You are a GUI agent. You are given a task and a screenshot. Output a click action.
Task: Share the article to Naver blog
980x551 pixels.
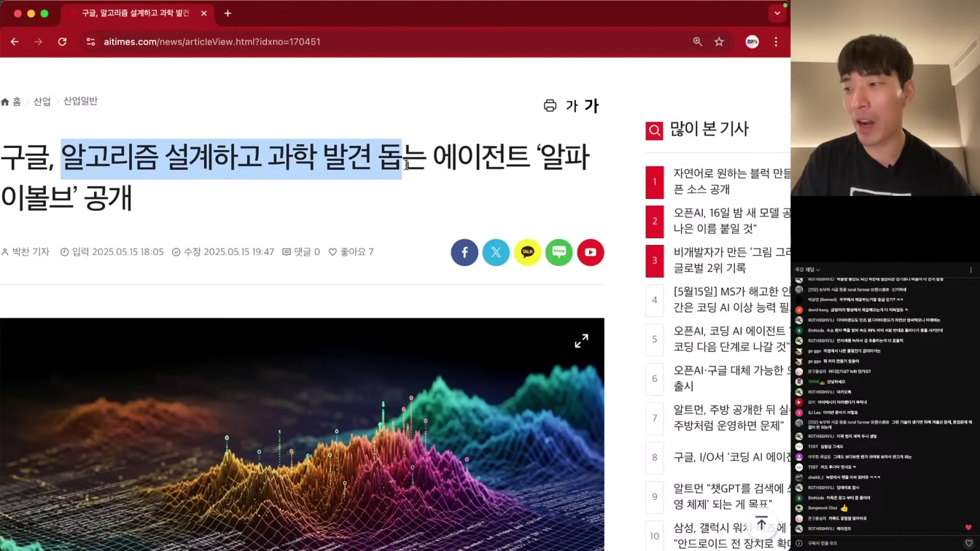559,252
